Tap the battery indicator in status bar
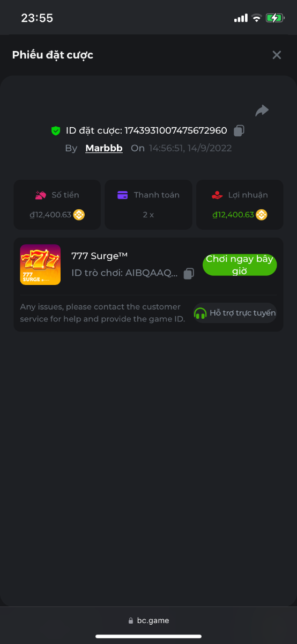This screenshot has height=644, width=297. [275, 18]
